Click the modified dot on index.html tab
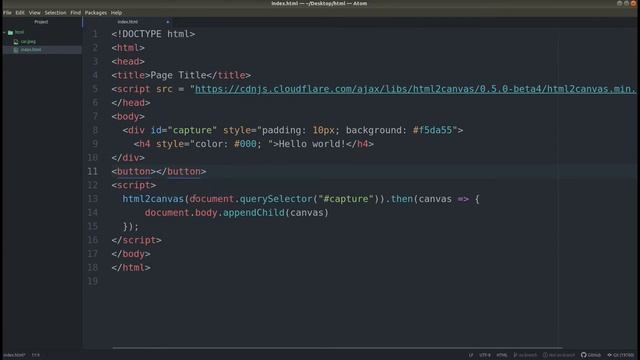This screenshot has width=640, height=360. [167, 22]
